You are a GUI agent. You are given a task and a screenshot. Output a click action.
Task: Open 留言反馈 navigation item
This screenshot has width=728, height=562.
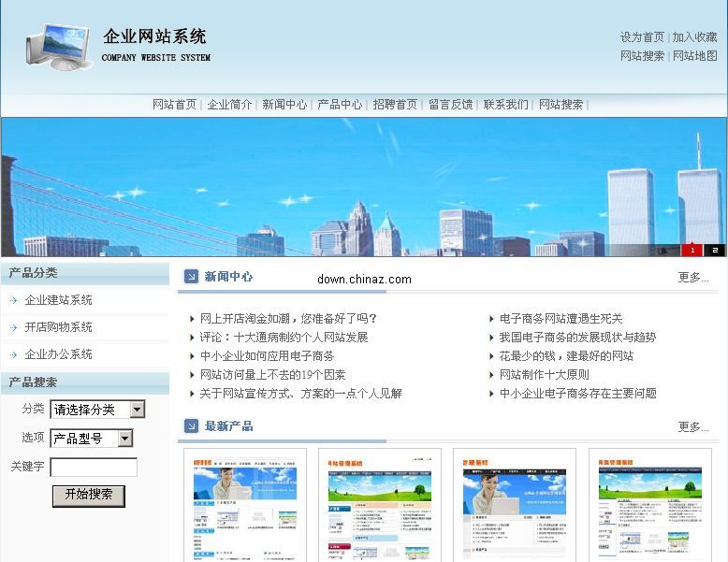click(x=450, y=105)
